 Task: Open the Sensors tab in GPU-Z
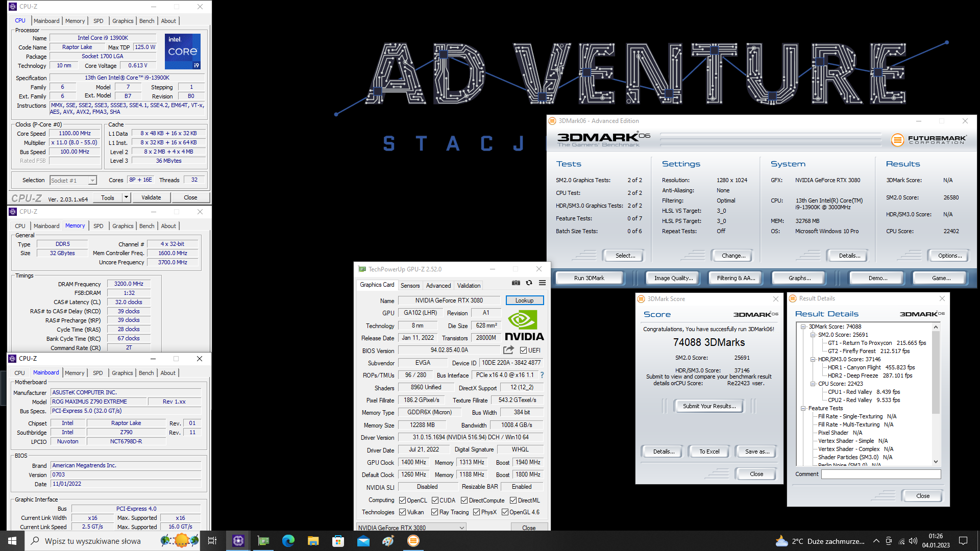point(410,286)
